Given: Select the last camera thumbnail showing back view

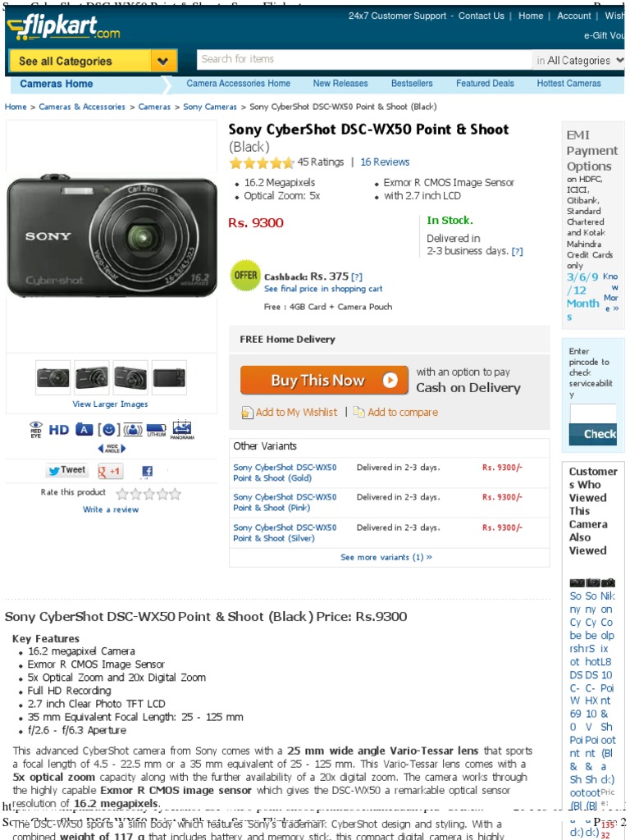Looking at the screenshot, I should click(x=169, y=377).
